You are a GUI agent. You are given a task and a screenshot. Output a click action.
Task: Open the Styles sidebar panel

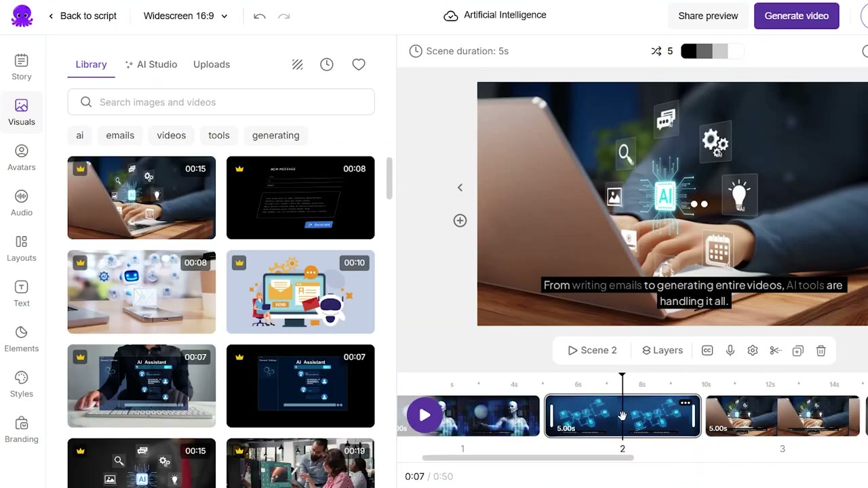point(22,385)
